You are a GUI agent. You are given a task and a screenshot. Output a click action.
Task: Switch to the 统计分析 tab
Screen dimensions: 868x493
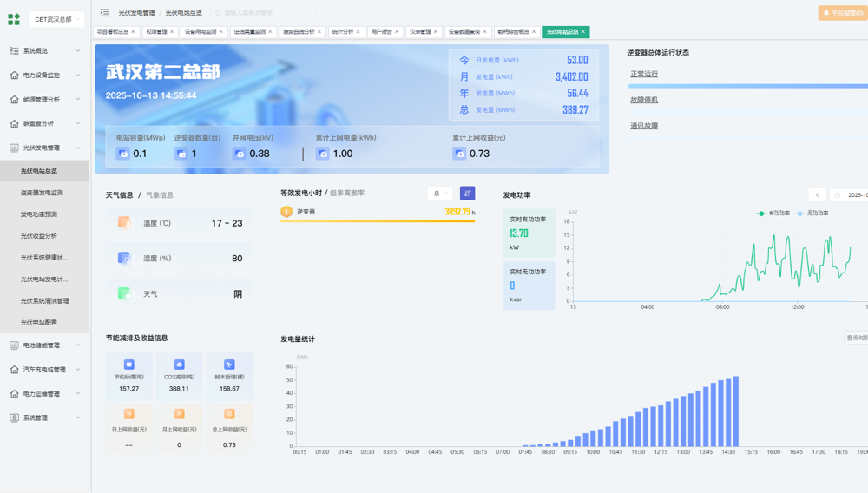pos(343,32)
